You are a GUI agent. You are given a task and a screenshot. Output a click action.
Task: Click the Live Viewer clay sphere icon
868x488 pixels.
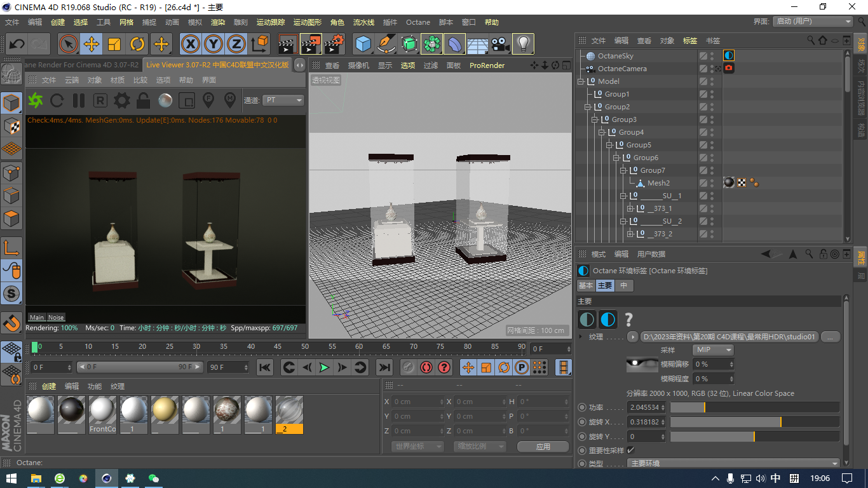pos(165,100)
